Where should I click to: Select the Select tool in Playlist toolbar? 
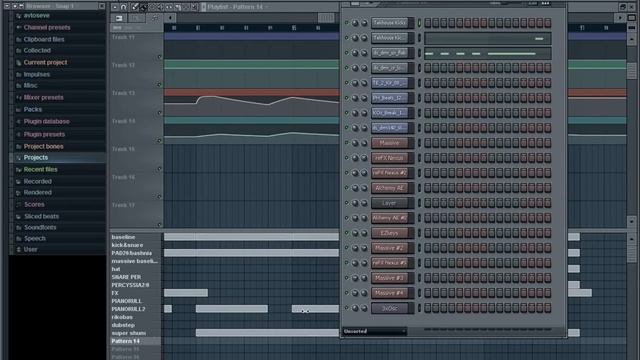click(x=186, y=7)
